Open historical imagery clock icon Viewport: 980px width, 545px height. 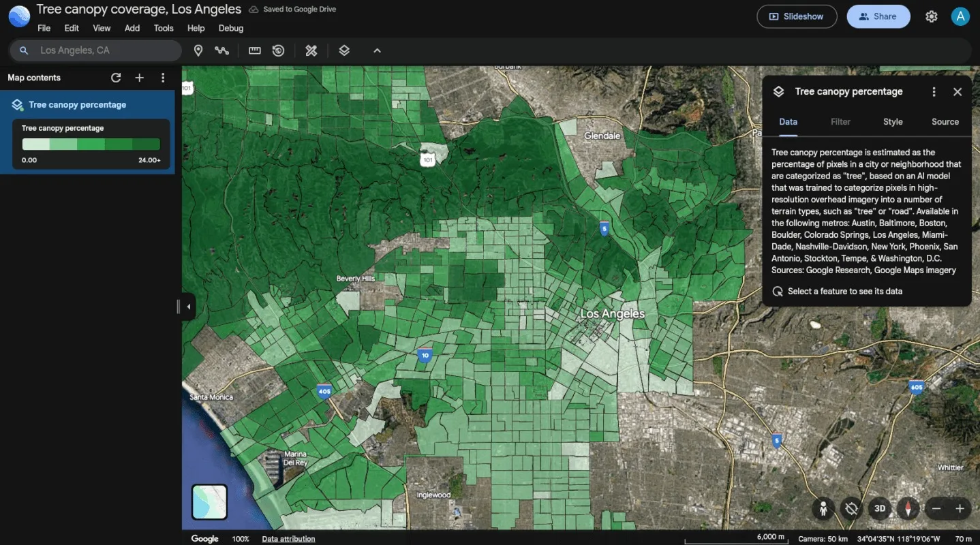coord(278,50)
